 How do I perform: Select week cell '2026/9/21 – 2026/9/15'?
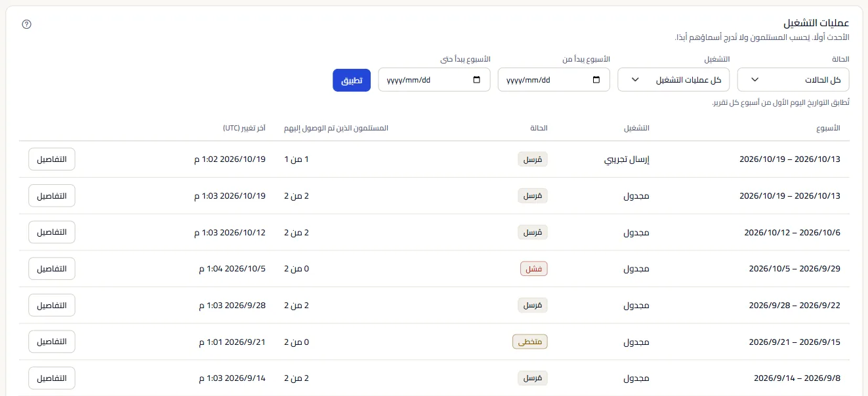pyautogui.click(x=795, y=342)
